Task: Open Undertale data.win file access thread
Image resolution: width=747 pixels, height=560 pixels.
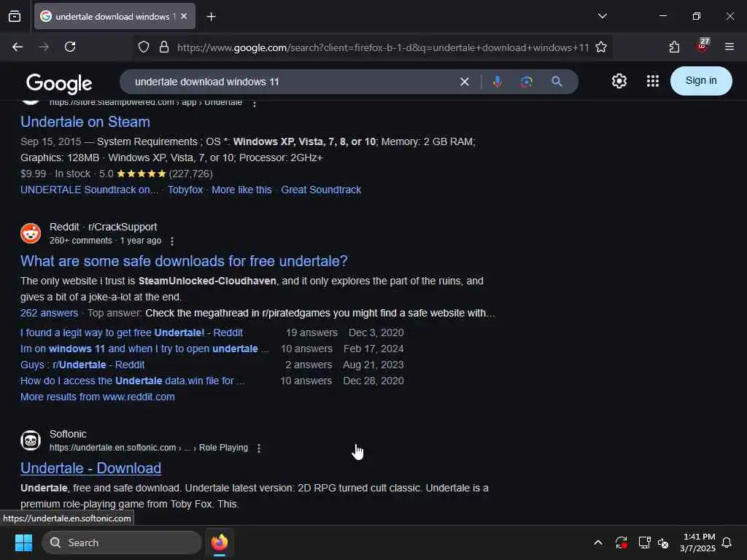Action: 132,381
